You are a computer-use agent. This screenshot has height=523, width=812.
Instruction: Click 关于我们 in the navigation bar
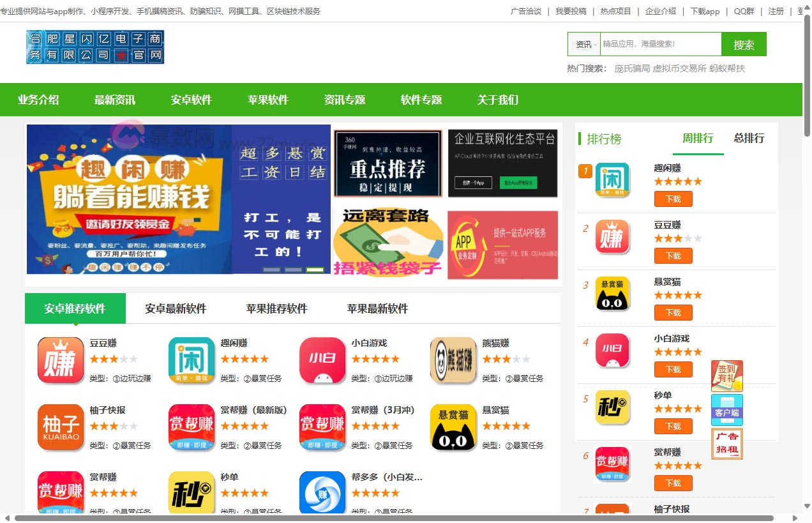[x=498, y=100]
